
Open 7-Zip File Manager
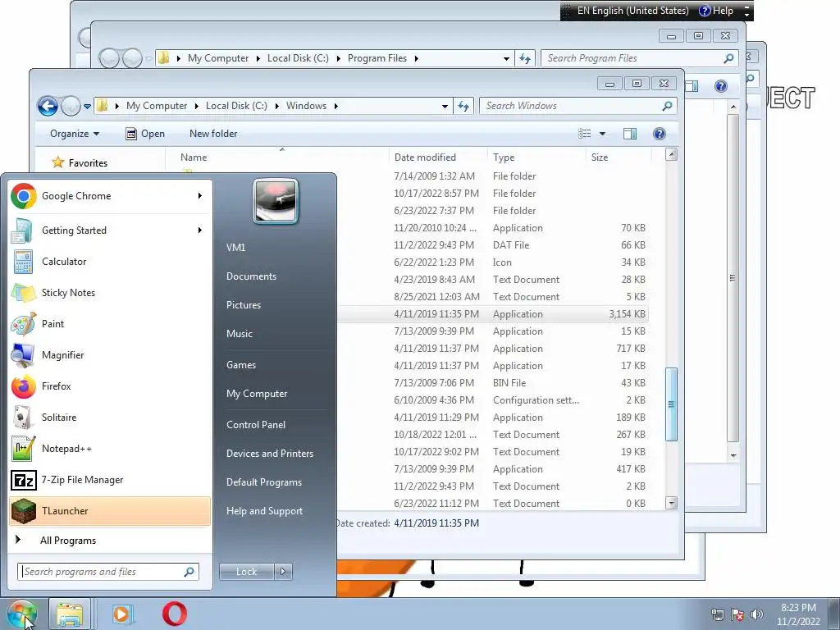110,479
